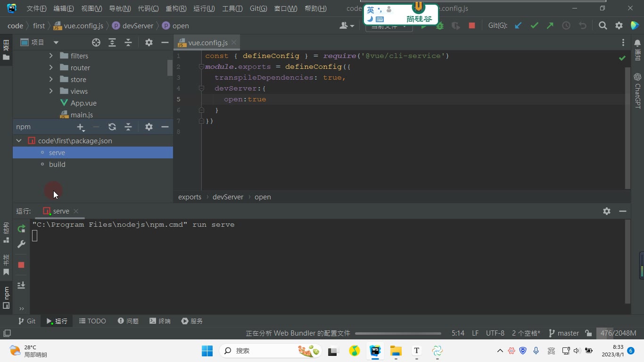
Task: Add an npm package.json with the plus icon
Action: 81,127
